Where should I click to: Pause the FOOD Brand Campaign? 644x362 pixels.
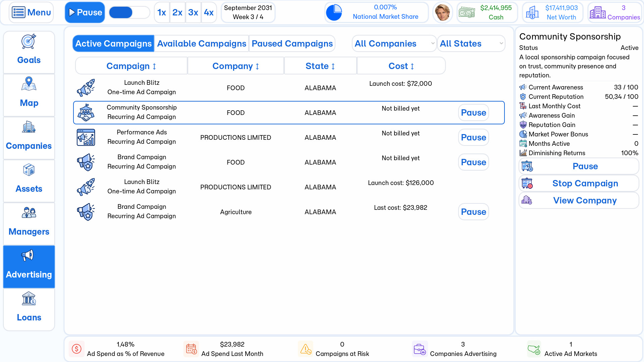[473, 162]
